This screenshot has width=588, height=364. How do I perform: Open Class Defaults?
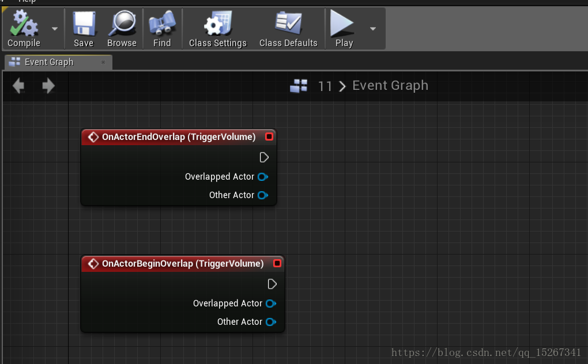[288, 29]
